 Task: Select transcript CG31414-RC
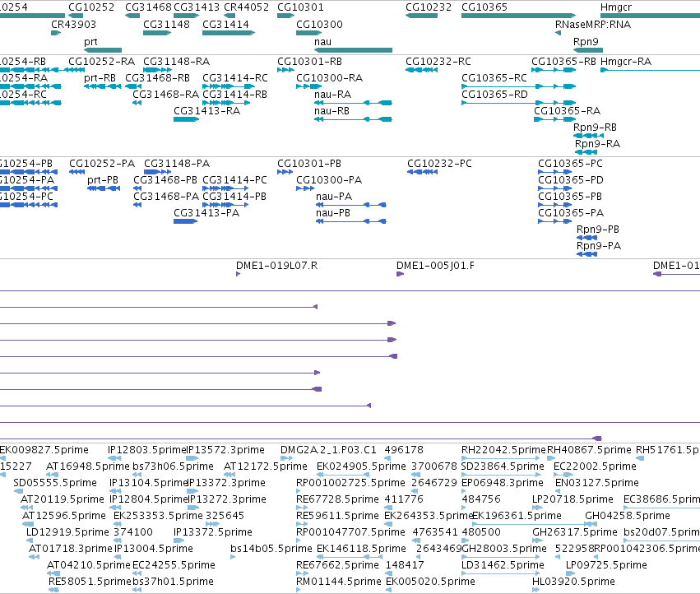[229, 86]
